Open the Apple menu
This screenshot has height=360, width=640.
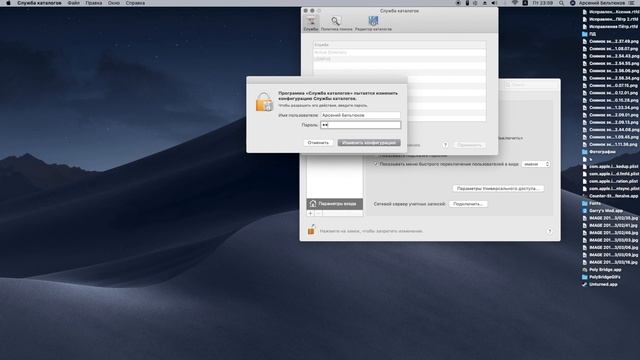(x=8, y=3)
